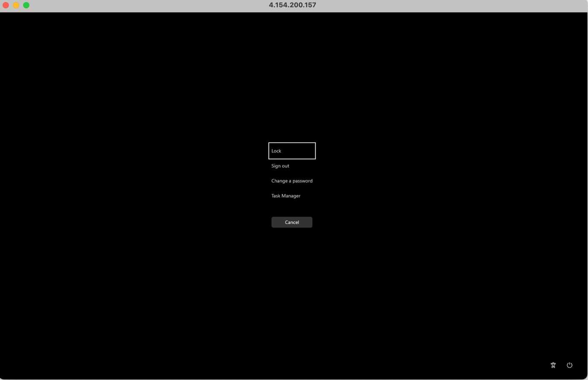588x380 pixels.
Task: Click the Accessibility icon in bottom corner
Action: tap(553, 365)
